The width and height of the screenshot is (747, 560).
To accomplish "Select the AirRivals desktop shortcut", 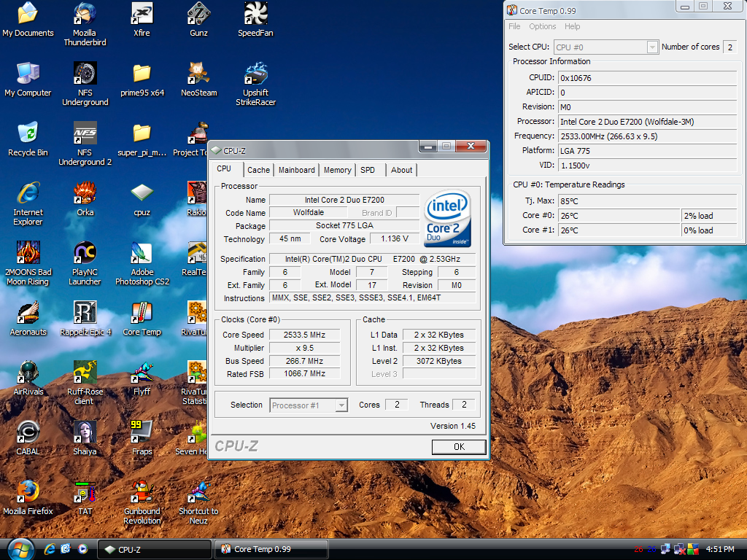I will tap(28, 378).
